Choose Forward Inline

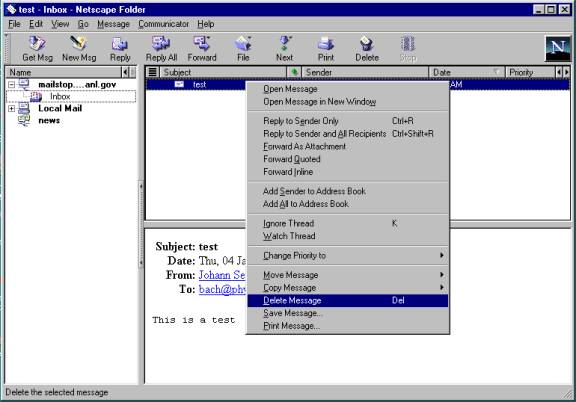point(348,172)
